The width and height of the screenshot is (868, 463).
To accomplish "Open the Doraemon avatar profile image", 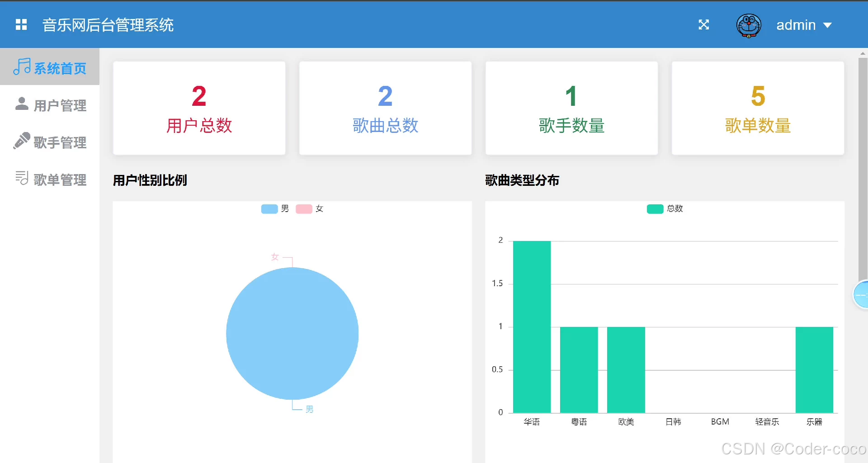I will tap(749, 25).
